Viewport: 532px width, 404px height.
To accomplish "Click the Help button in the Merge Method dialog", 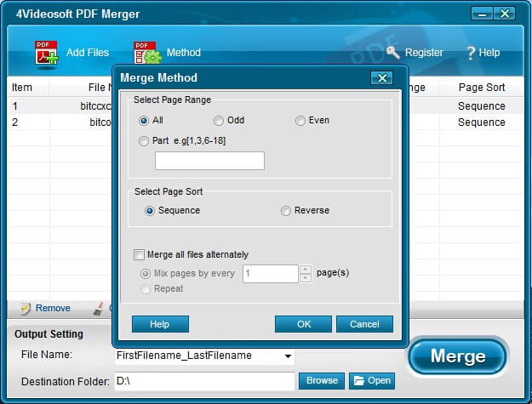I will 160,324.
